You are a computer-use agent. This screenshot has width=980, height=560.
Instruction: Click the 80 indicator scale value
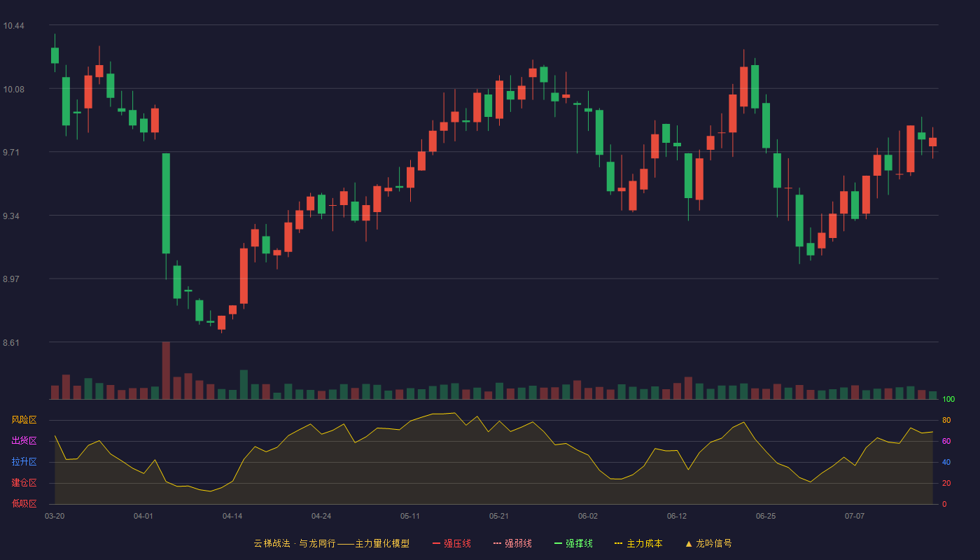tap(946, 420)
